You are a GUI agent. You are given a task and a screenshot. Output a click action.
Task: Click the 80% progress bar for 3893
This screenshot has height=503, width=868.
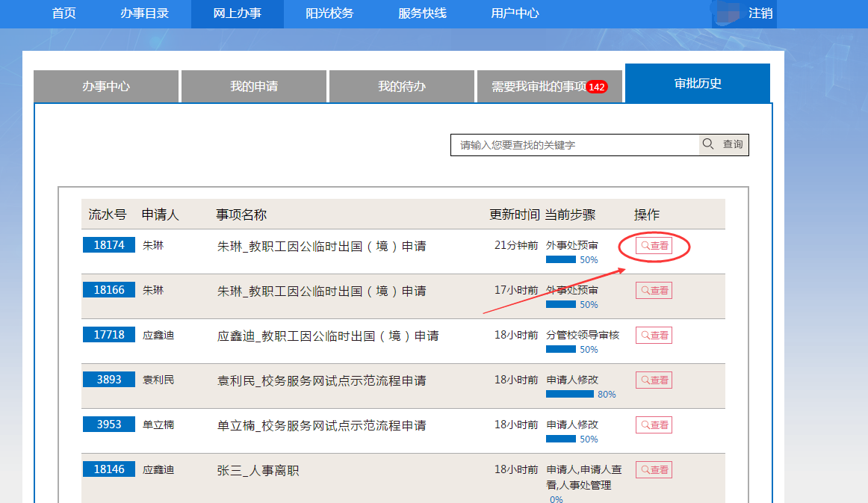570,394
